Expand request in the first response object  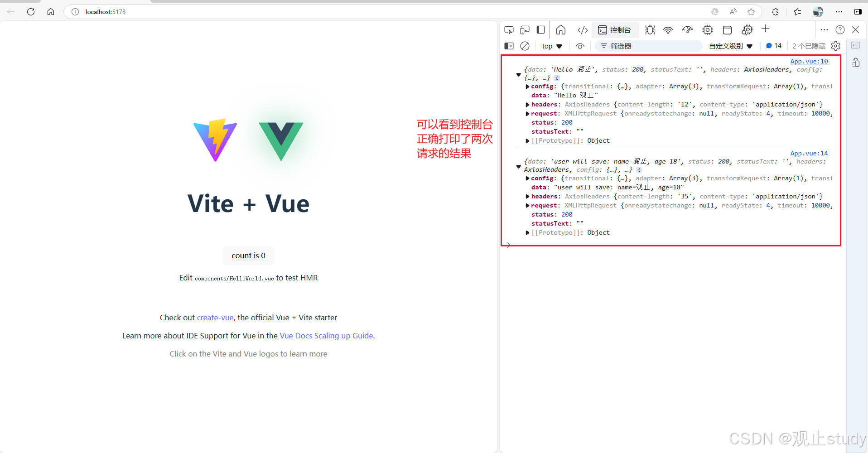pyautogui.click(x=527, y=114)
